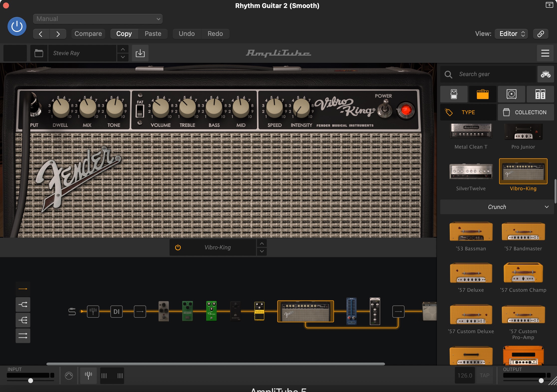Click the Paste button
The height and width of the screenshot is (392, 557).
tap(153, 34)
